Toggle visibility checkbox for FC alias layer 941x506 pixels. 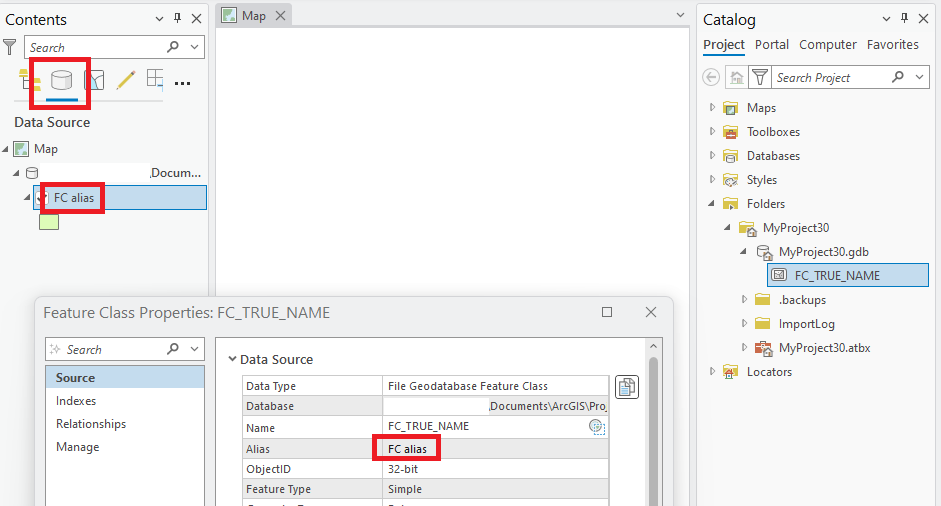tap(41, 197)
